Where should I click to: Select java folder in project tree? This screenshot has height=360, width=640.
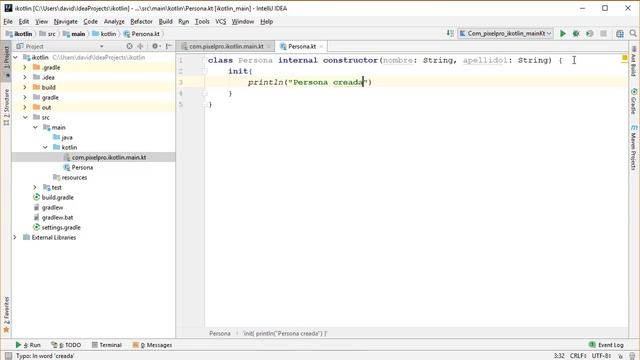pyautogui.click(x=63, y=138)
